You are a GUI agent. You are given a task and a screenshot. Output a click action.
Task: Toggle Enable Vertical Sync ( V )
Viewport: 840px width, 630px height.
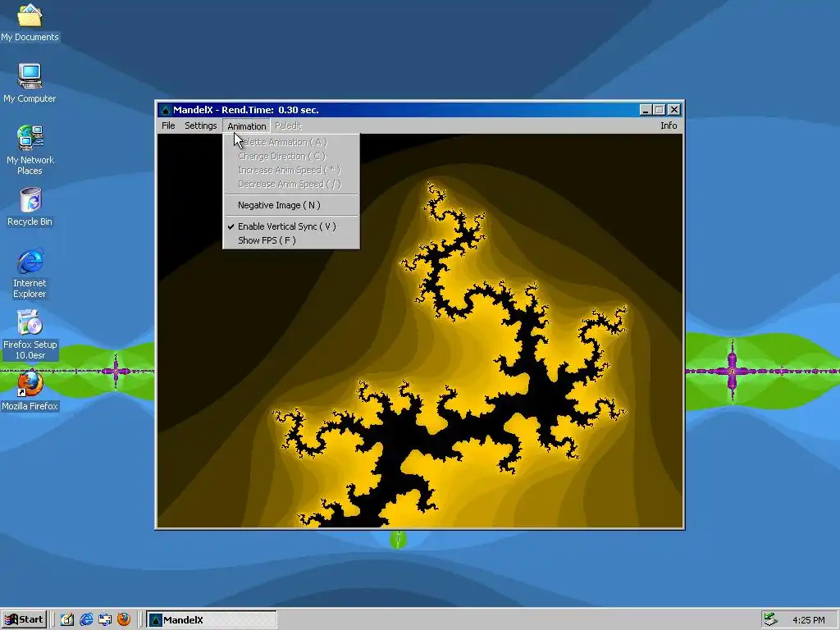[x=291, y=226]
